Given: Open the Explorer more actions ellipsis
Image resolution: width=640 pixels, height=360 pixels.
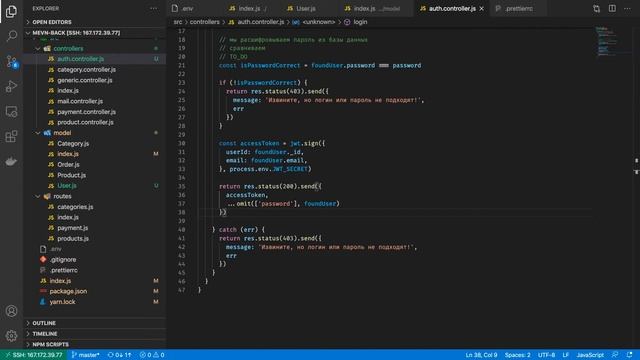Looking at the screenshot, I should click(153, 8).
